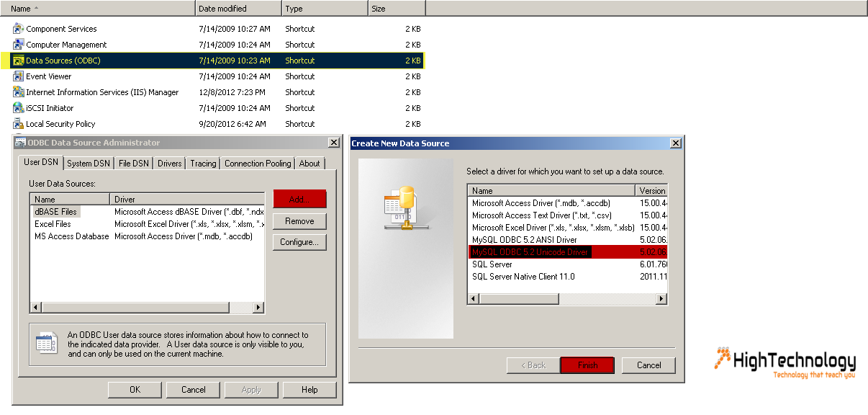Click the ODBC Data Source Administrator title icon
The image size is (868, 415).
click(20, 143)
